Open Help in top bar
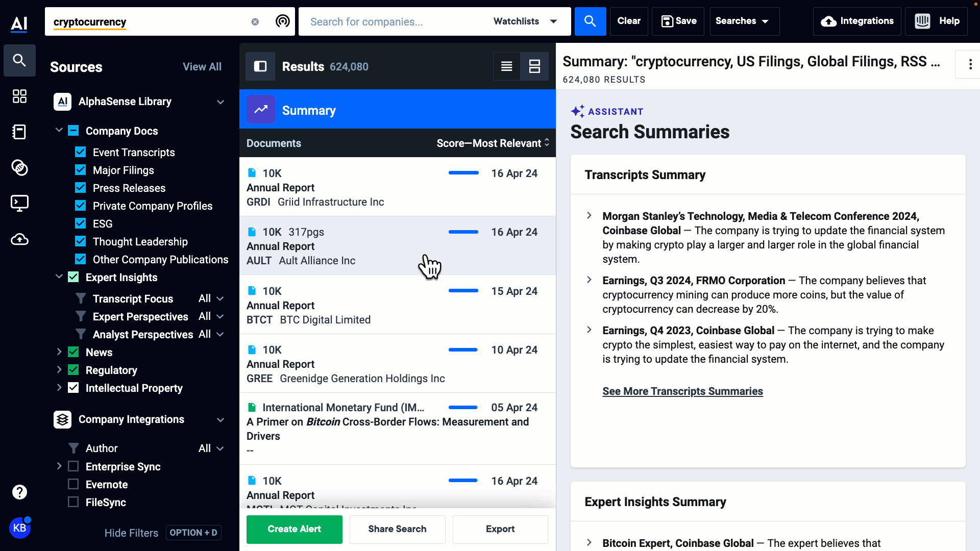This screenshot has height=551, width=980. (x=936, y=21)
